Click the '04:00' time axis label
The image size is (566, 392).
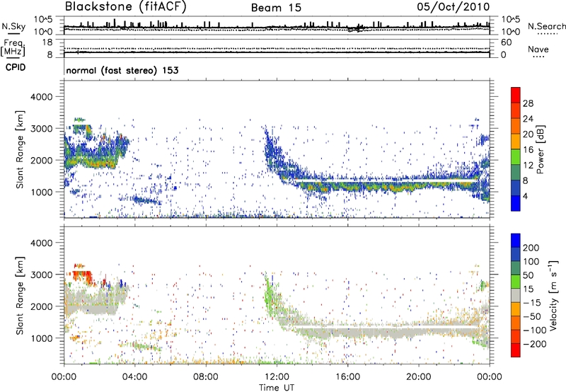(134, 377)
